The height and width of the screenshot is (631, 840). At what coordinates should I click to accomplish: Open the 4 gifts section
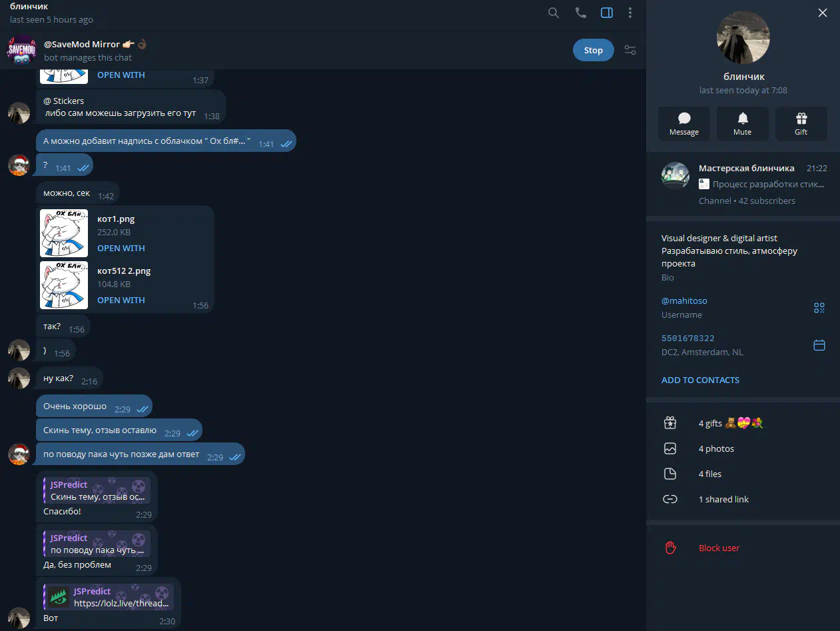point(743,423)
